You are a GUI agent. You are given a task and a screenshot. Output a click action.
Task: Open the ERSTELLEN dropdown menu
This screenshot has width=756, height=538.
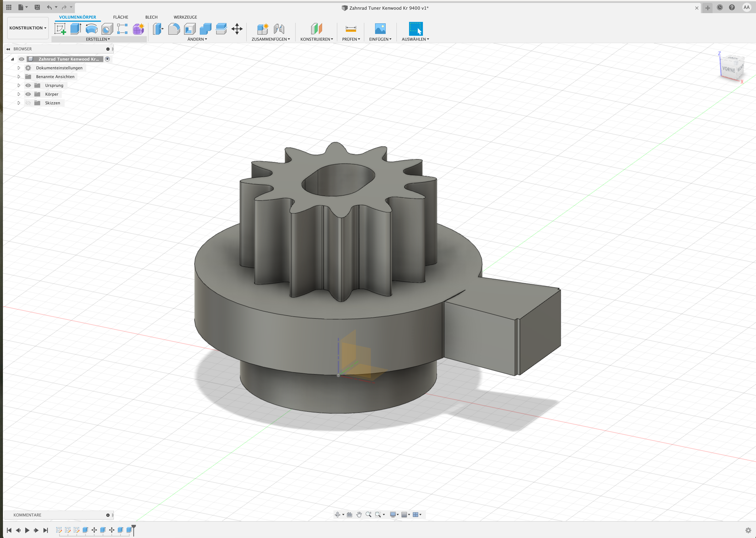98,39
